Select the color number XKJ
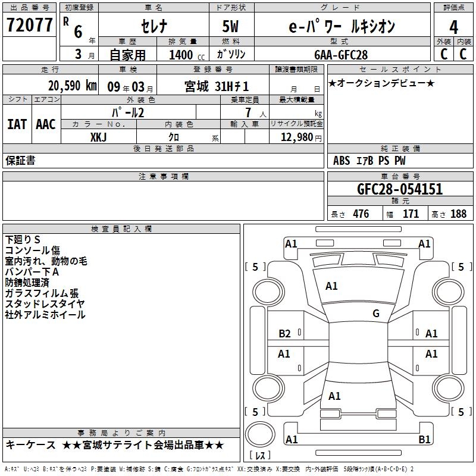 pyautogui.click(x=98, y=137)
